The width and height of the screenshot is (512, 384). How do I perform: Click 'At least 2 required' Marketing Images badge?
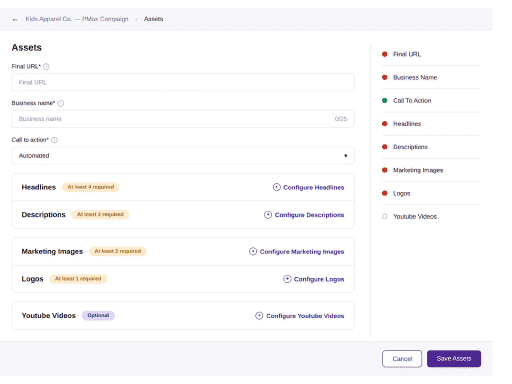tap(118, 251)
